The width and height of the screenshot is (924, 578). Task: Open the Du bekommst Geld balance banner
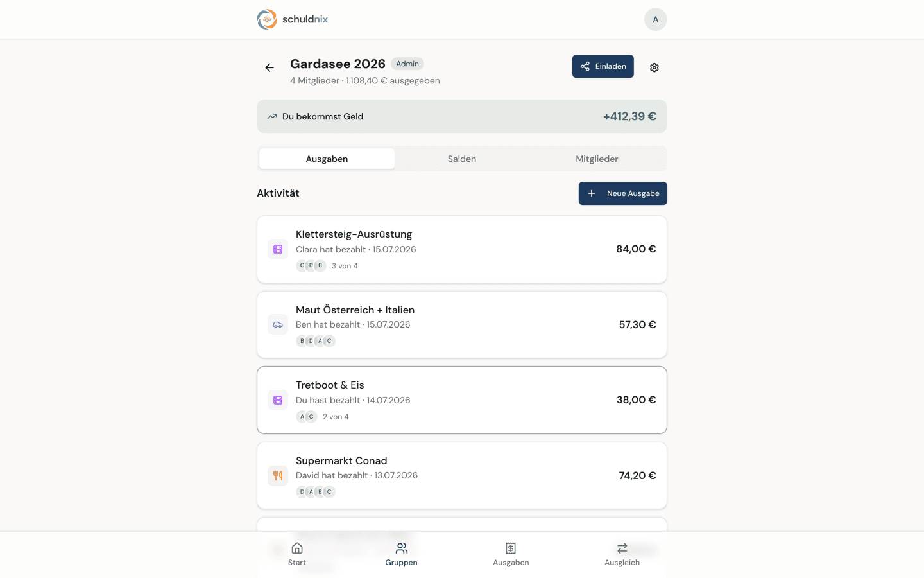click(x=462, y=116)
